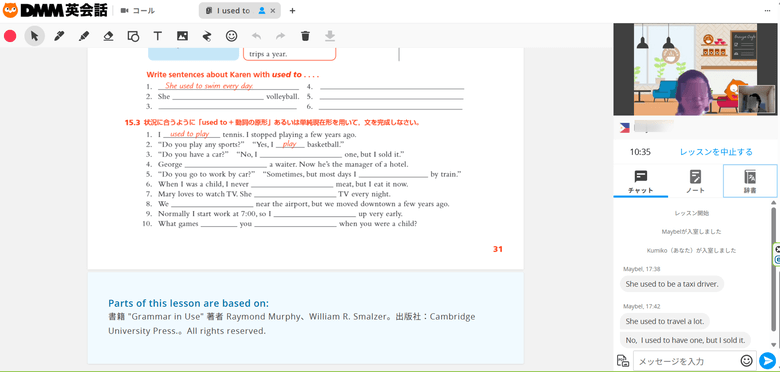Select the laser pointer tool
The width and height of the screenshot is (780, 372).
point(207,36)
